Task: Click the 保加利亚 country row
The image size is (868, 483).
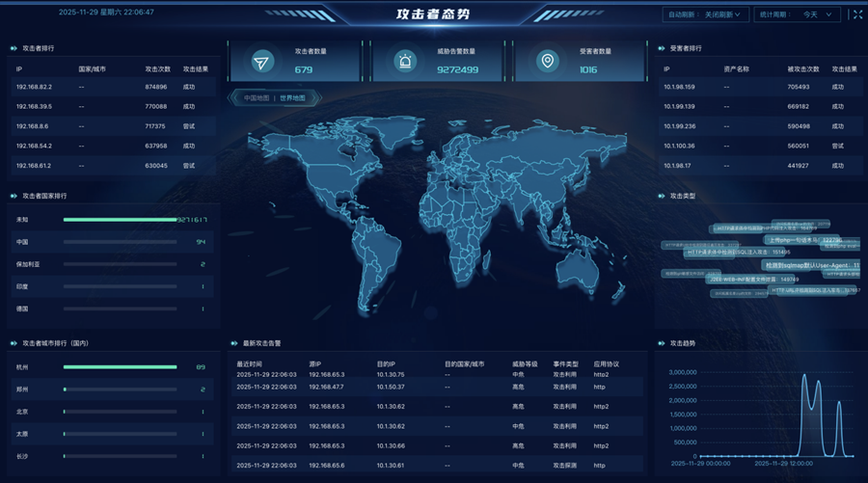Action: (113, 264)
